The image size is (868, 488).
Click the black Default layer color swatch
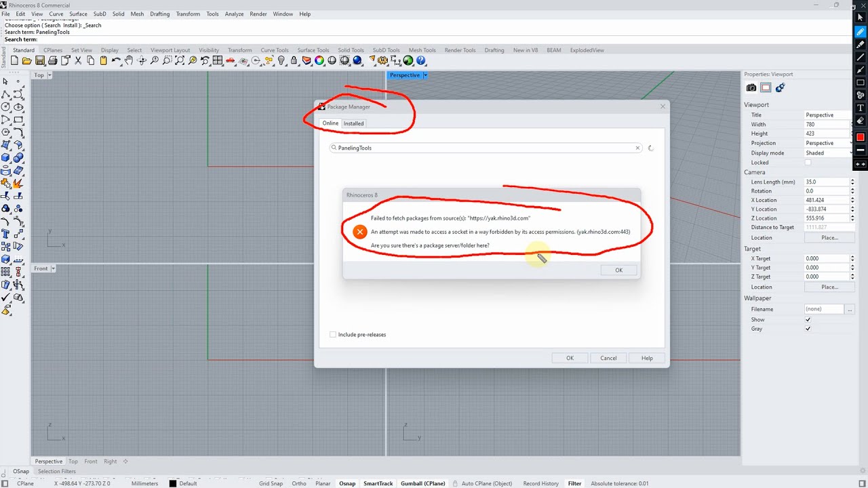pos(173,483)
